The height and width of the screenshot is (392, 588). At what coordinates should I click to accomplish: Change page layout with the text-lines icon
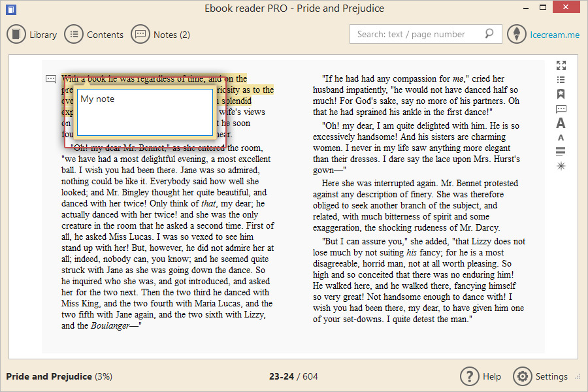[561, 151]
